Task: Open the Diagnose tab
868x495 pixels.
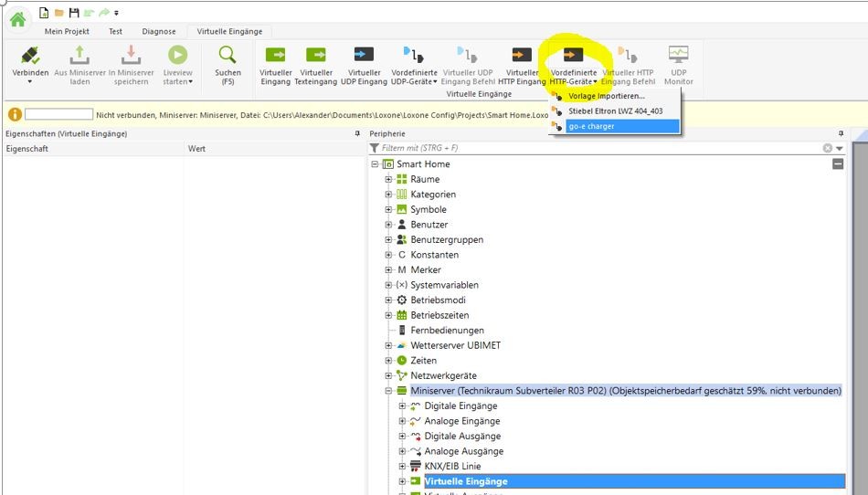Action: (x=158, y=31)
